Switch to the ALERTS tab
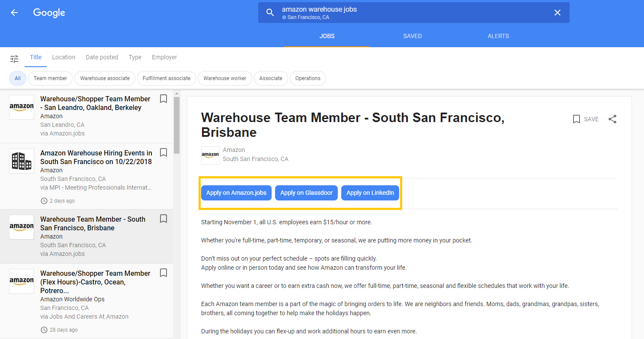Image resolution: width=644 pixels, height=339 pixels. 498,36
